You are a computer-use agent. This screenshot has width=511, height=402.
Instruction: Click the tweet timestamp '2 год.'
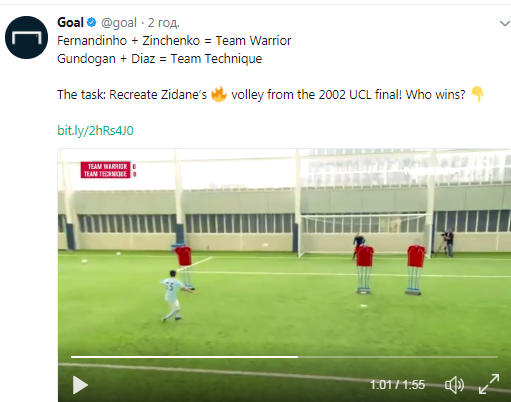(x=164, y=23)
